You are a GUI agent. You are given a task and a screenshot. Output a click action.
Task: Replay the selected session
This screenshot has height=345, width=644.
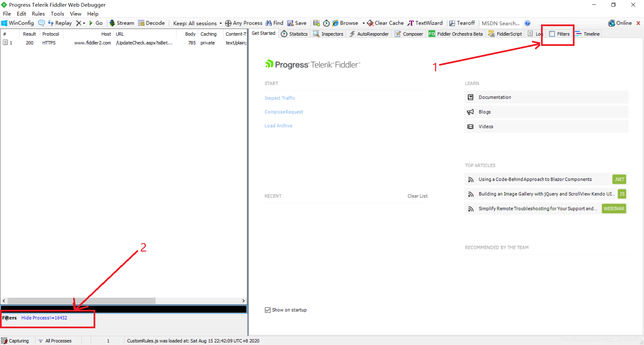pyautogui.click(x=60, y=23)
